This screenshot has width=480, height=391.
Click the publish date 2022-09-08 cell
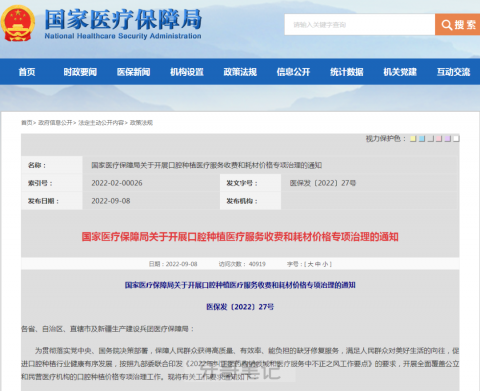click(x=111, y=201)
